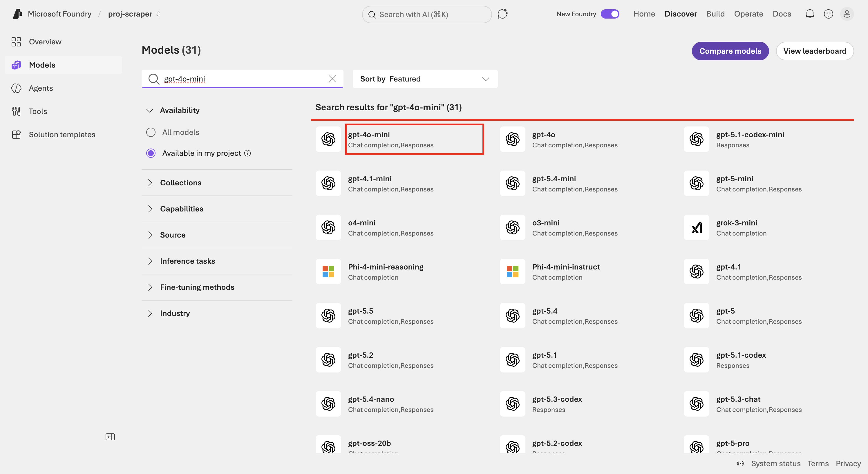The width and height of the screenshot is (868, 474).
Task: Click the magnifier icon in model search
Action: (x=154, y=79)
